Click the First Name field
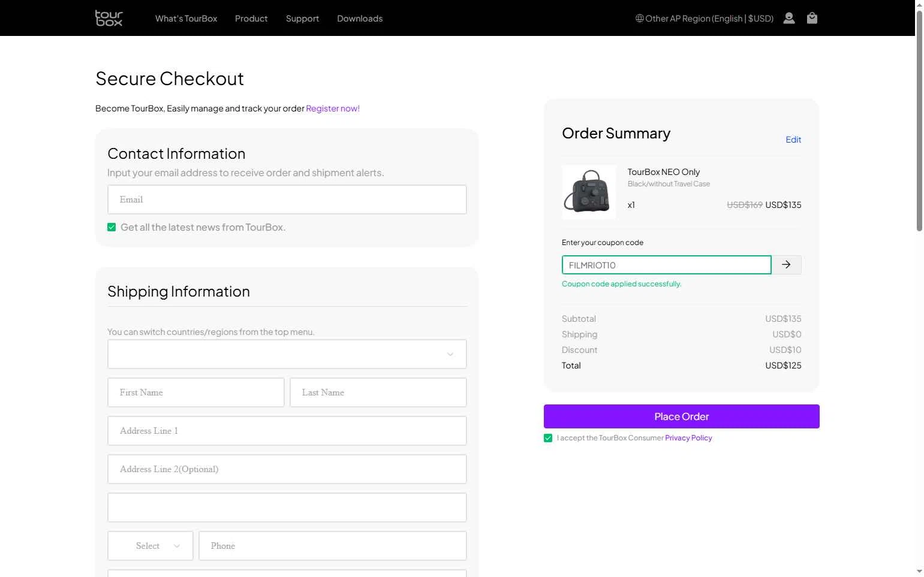This screenshot has width=924, height=577. 196,392
